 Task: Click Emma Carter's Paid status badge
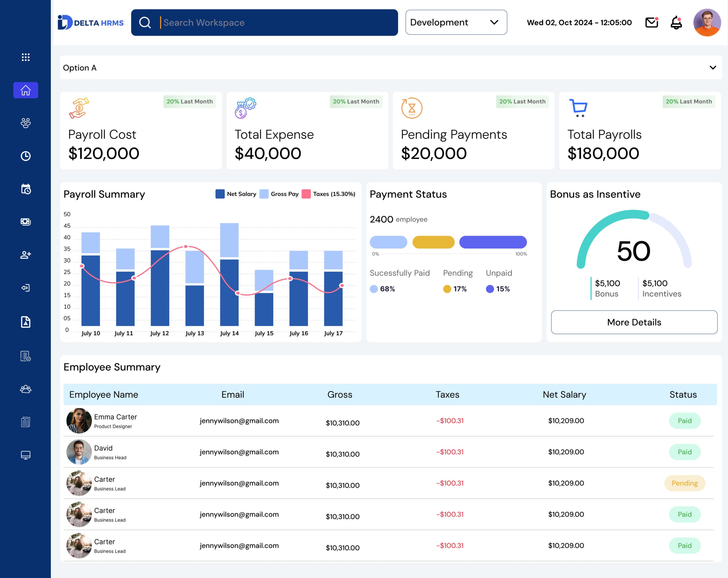coord(685,421)
